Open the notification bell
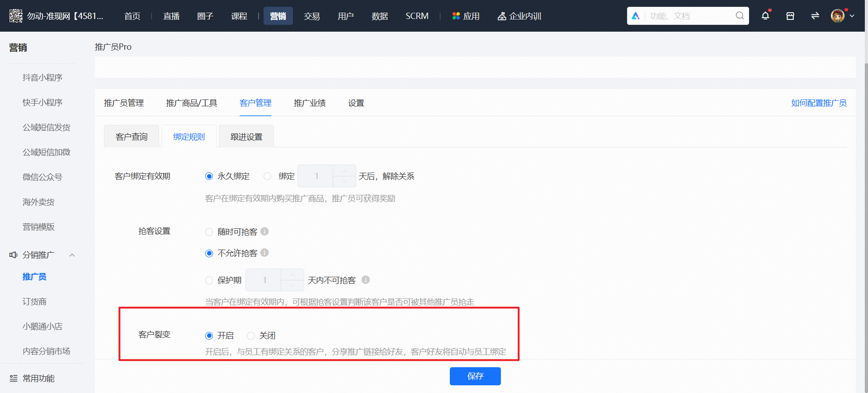This screenshot has width=868, height=393. (x=765, y=16)
